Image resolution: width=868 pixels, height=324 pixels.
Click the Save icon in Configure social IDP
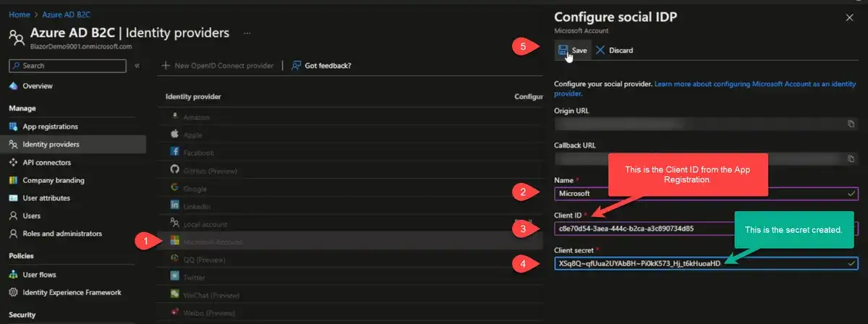coord(563,50)
